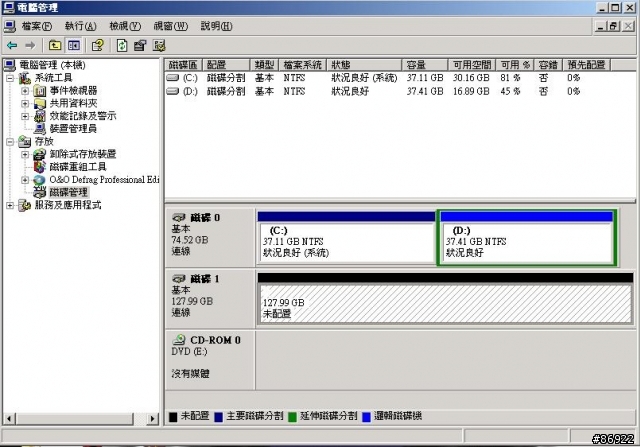Screen dimensions: 640x447
Task: Open the 執行(A) menu
Action: (x=81, y=27)
